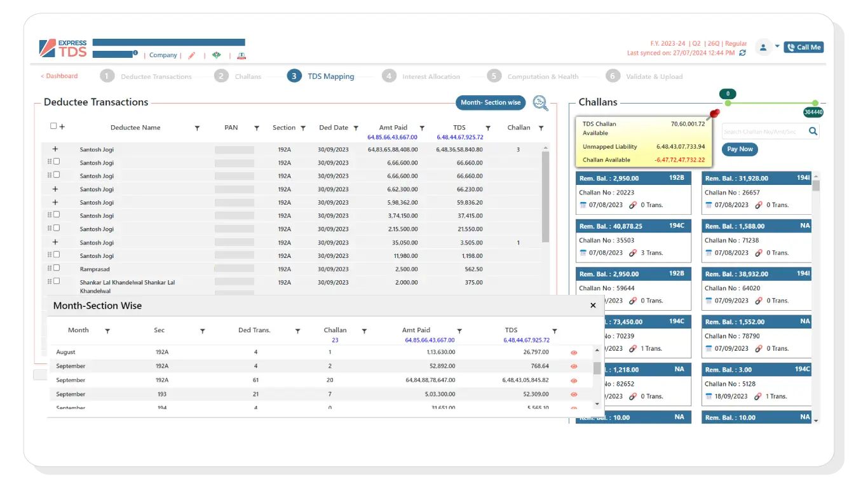Click the sync refresh icon near Last synced

[x=742, y=53]
